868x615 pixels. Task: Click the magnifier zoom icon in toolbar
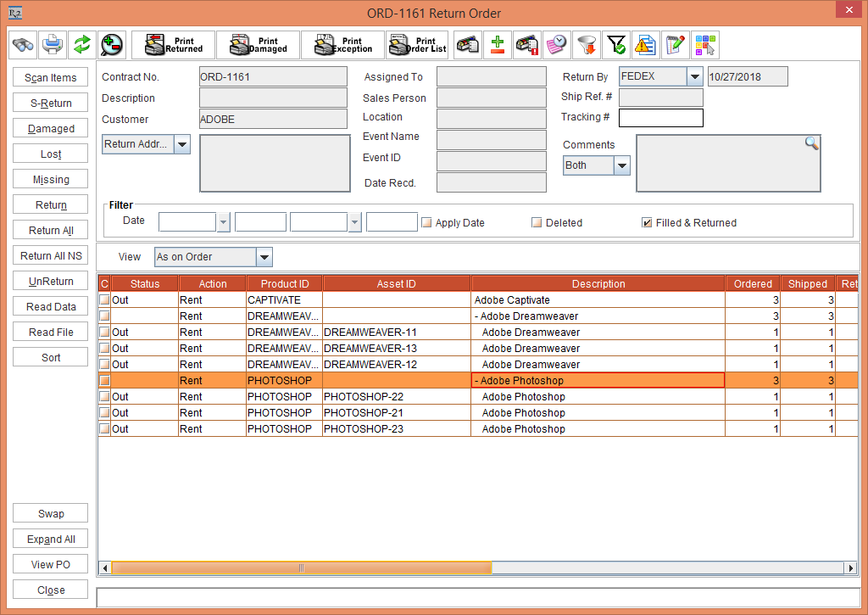(110, 44)
